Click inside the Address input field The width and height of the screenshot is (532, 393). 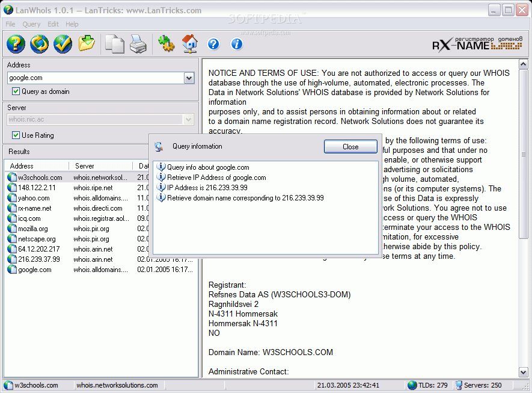point(96,78)
